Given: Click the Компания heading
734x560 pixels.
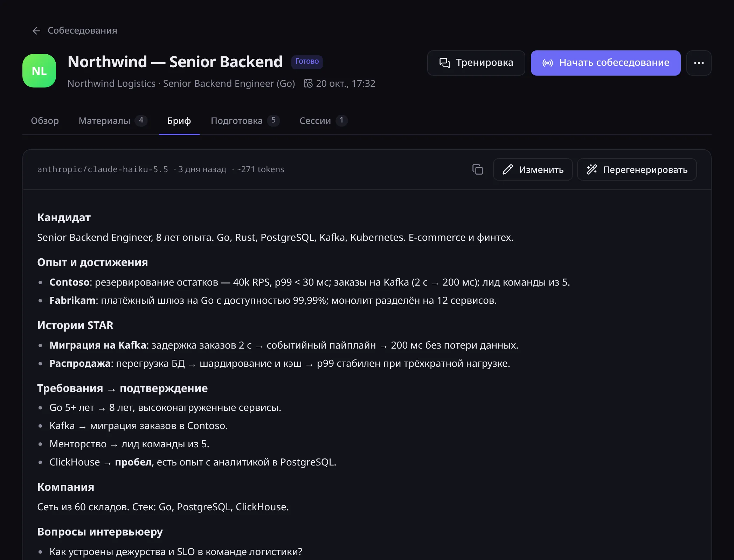Looking at the screenshot, I should click(x=65, y=487).
